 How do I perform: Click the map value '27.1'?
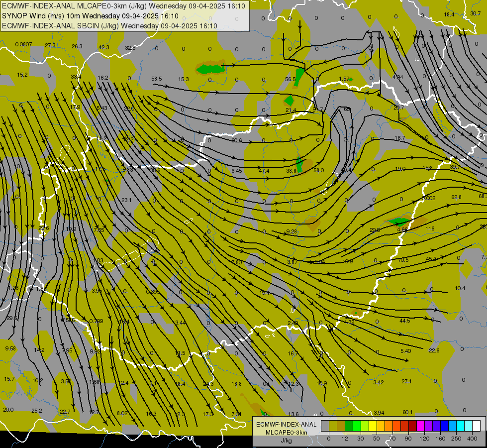pyautogui.click(x=406, y=381)
